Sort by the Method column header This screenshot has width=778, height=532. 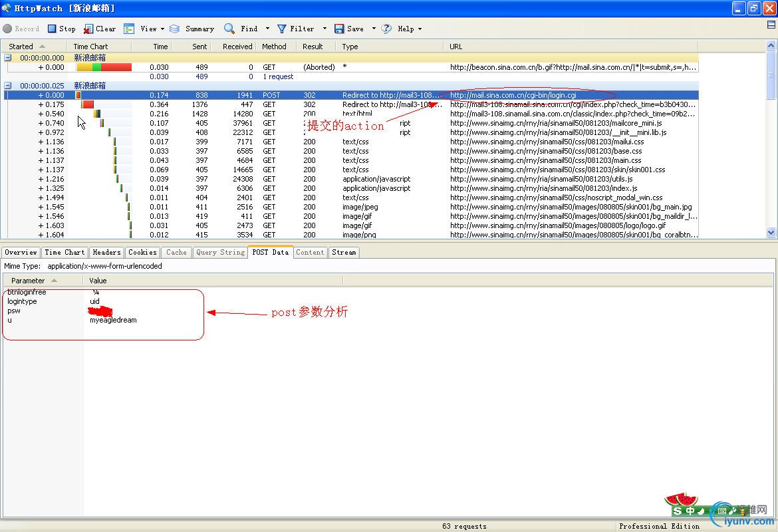[277, 46]
